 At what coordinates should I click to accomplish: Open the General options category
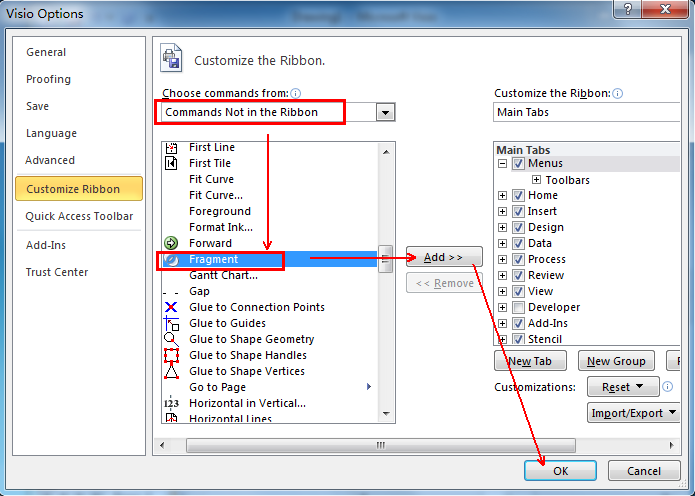tap(46, 52)
